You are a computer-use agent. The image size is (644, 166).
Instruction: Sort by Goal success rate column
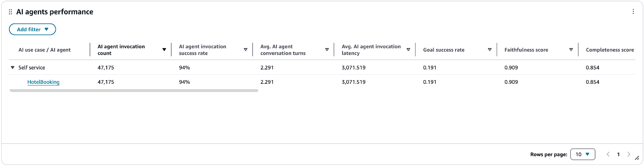pyautogui.click(x=490, y=50)
